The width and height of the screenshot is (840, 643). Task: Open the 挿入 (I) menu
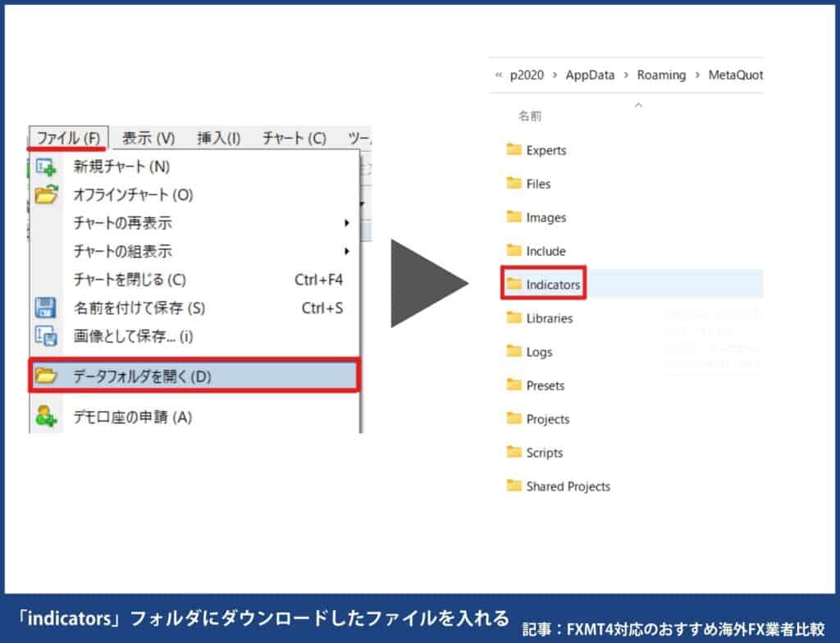point(217,138)
